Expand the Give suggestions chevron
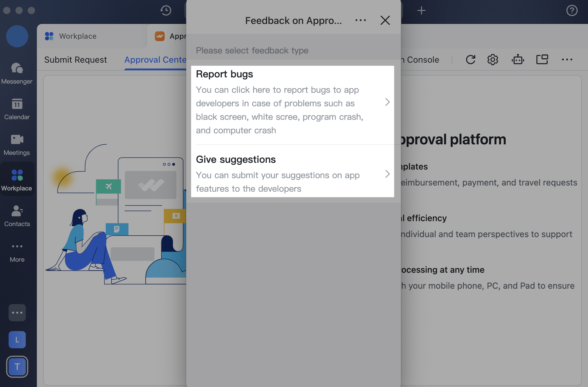 click(387, 174)
